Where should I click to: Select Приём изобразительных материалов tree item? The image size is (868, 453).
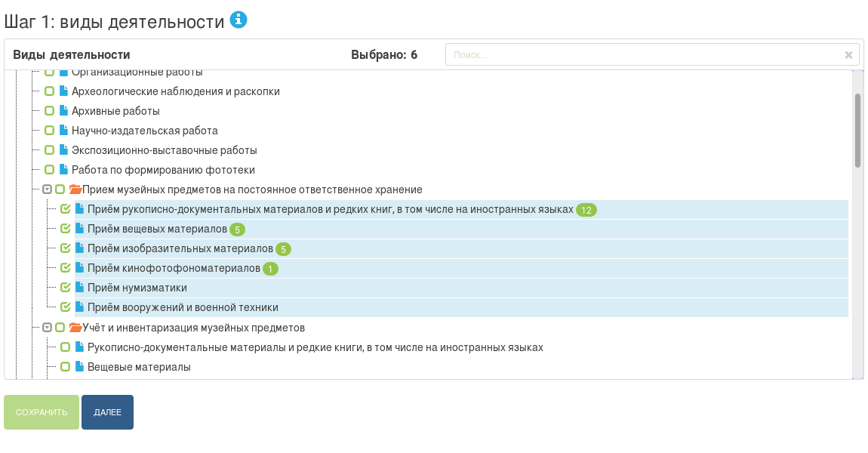click(180, 248)
